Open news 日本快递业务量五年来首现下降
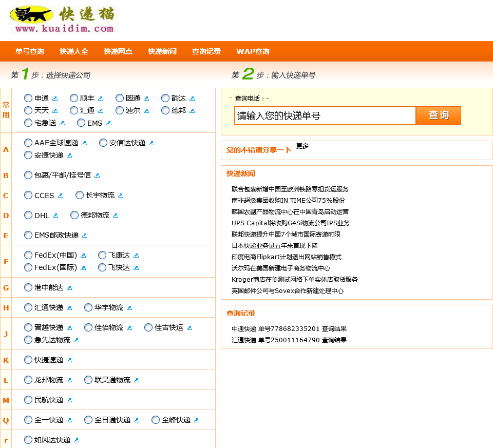Screen dimensions: 493x448 (275, 246)
